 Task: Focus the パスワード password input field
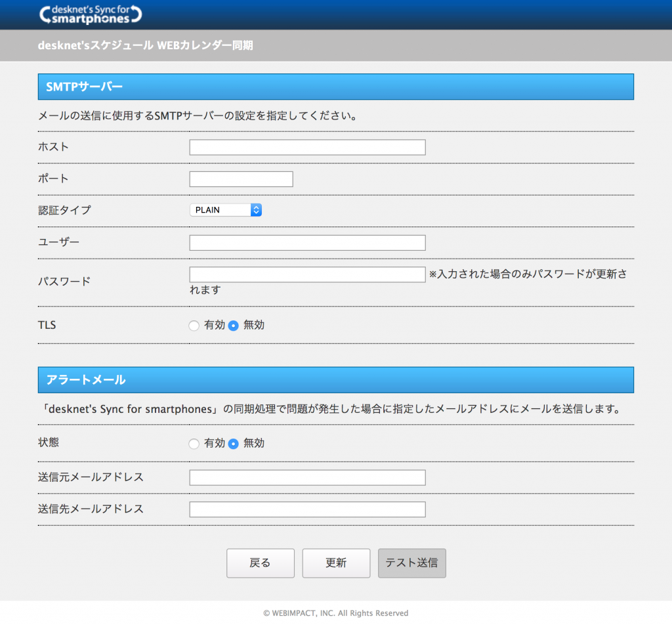click(x=307, y=274)
